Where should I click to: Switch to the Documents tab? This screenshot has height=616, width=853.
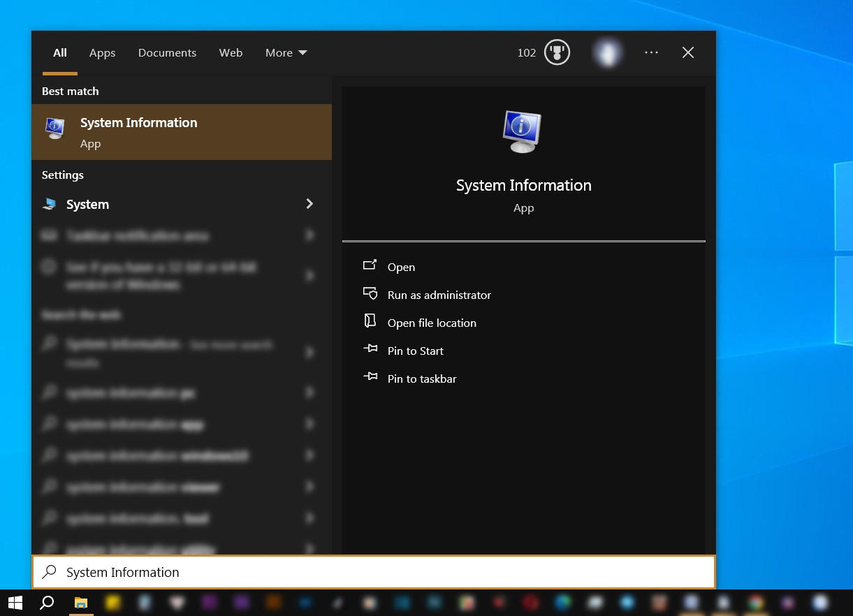click(167, 53)
